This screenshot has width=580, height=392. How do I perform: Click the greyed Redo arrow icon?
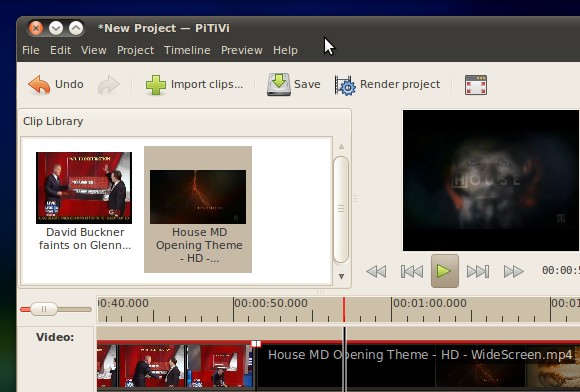[x=109, y=85]
